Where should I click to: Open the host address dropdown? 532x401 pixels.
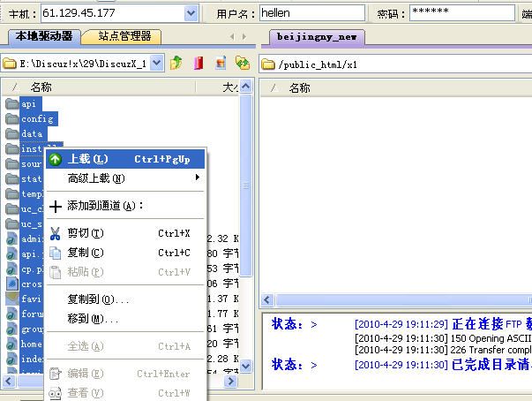(191, 13)
